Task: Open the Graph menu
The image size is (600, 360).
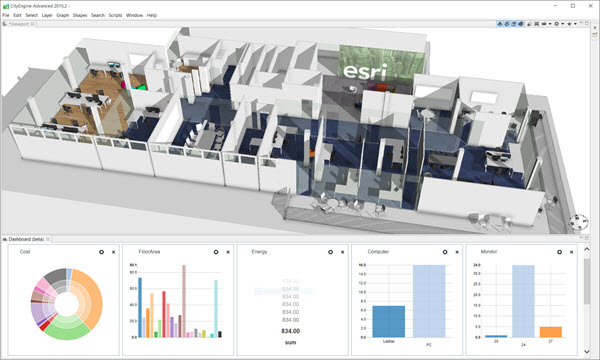Action: tap(62, 15)
